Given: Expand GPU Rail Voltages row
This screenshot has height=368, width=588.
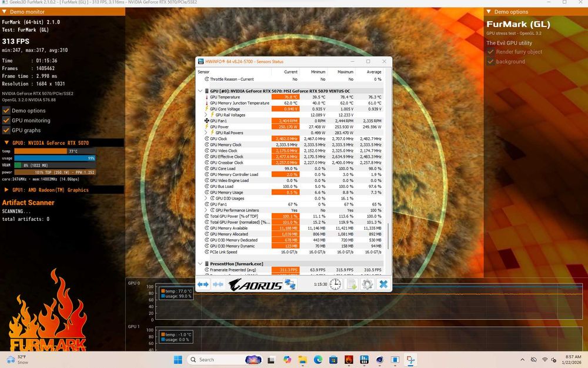Looking at the screenshot, I should (x=206, y=115).
